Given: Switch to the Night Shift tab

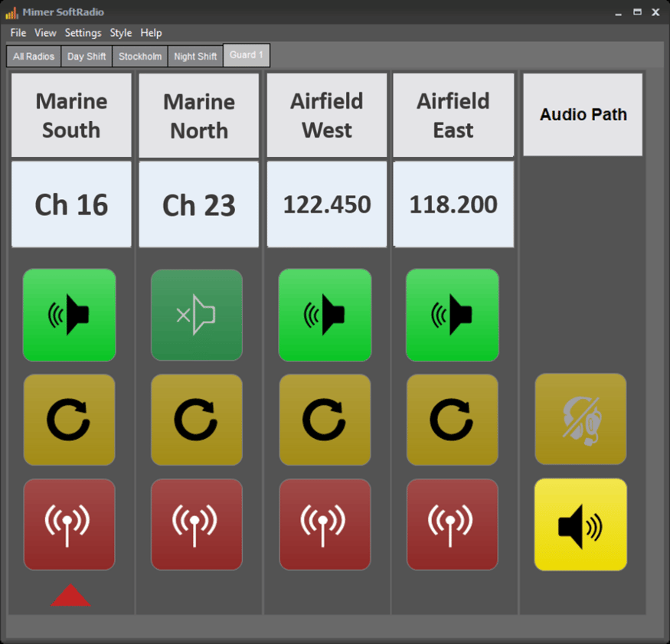Looking at the screenshot, I should [195, 57].
